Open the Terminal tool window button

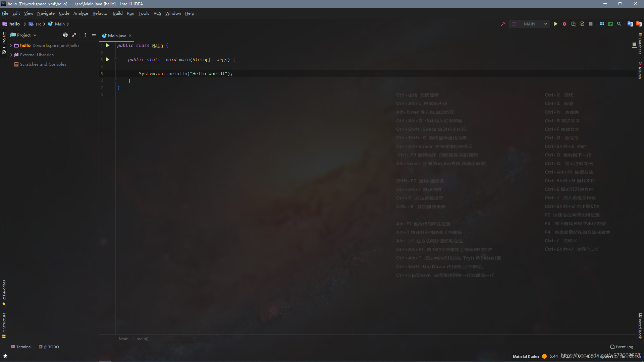[21, 347]
